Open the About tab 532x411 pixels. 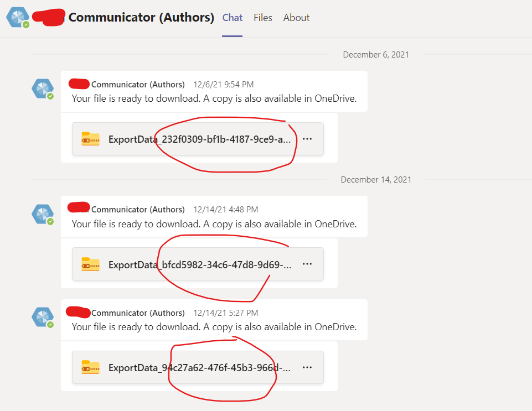pos(296,18)
